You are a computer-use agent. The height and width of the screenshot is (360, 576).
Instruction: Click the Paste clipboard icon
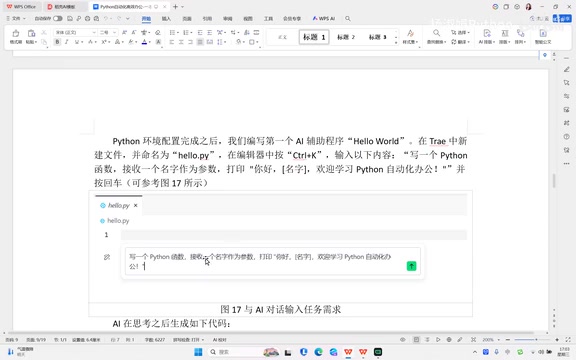tap(31, 33)
